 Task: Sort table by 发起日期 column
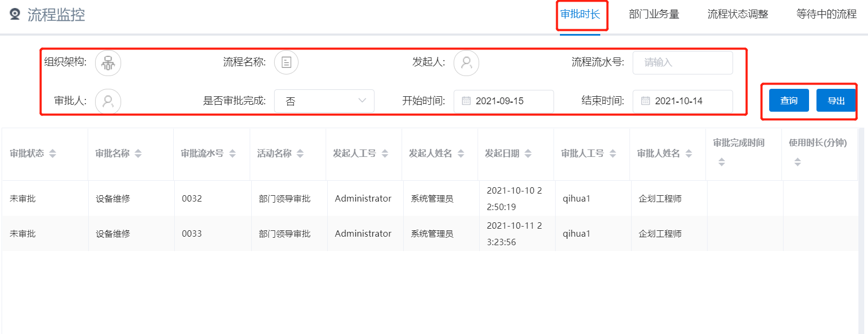click(528, 153)
